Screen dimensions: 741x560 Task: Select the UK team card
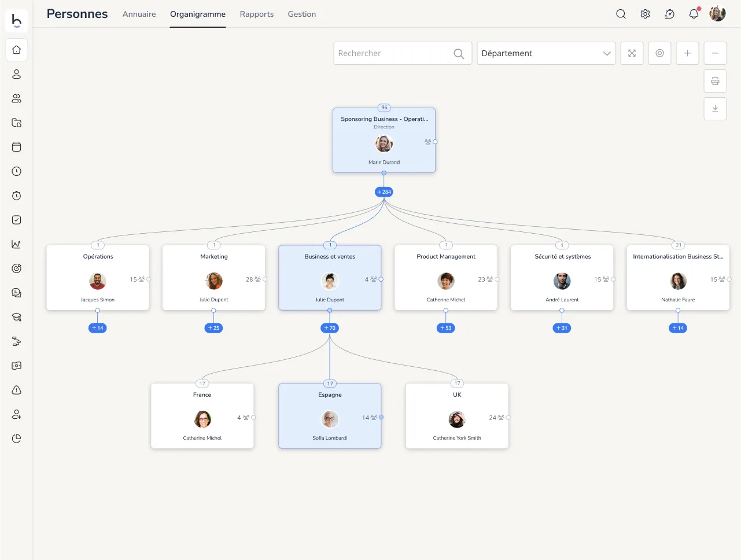(x=457, y=416)
